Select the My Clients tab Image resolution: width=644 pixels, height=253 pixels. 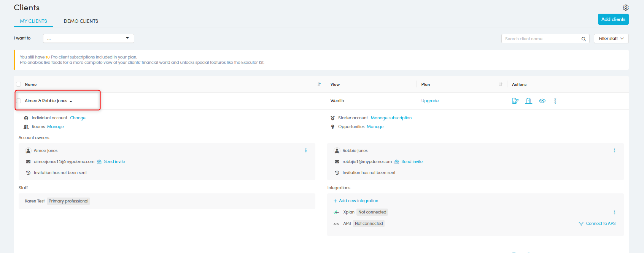pos(33,21)
